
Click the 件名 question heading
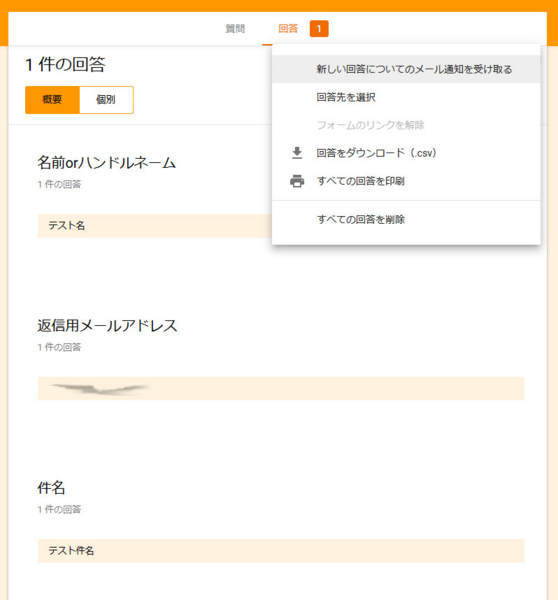point(51,488)
